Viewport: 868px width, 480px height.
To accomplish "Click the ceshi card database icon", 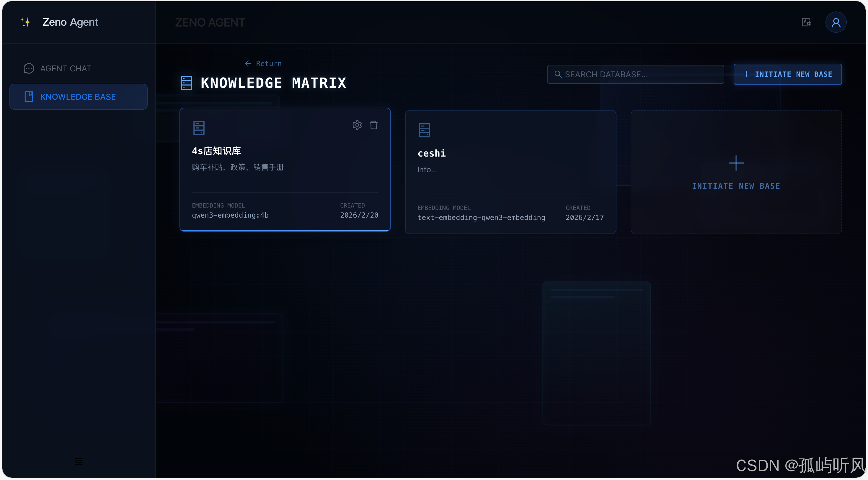I will (424, 130).
